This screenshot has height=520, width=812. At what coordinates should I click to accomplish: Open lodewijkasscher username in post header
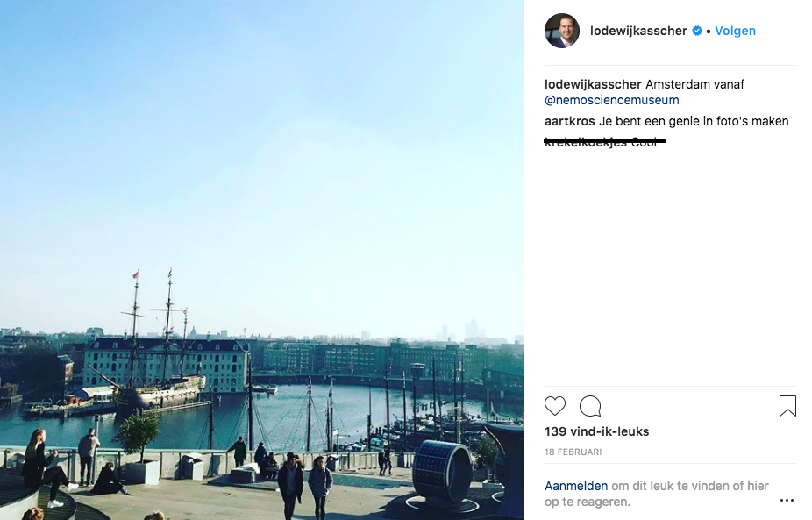tap(638, 31)
